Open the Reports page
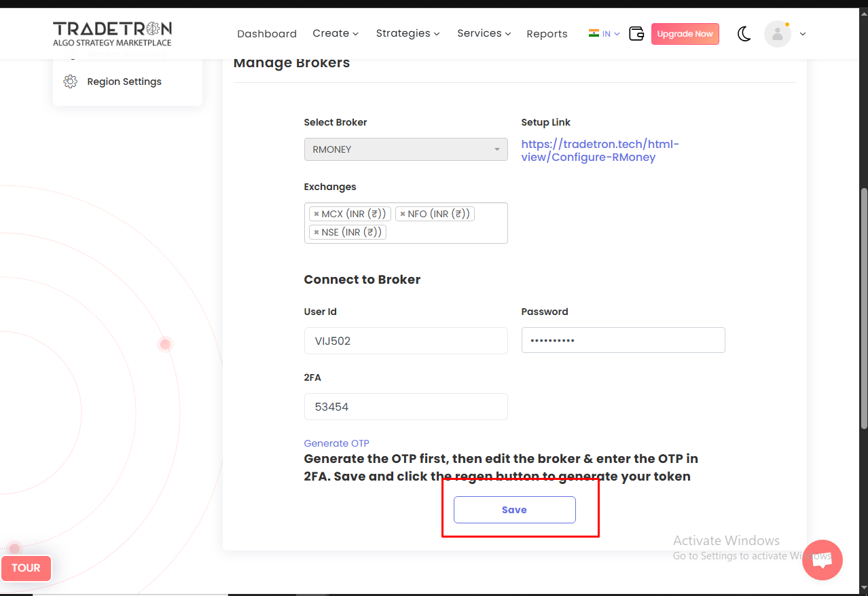Screen dimensions: 868x596 tap(547, 34)
